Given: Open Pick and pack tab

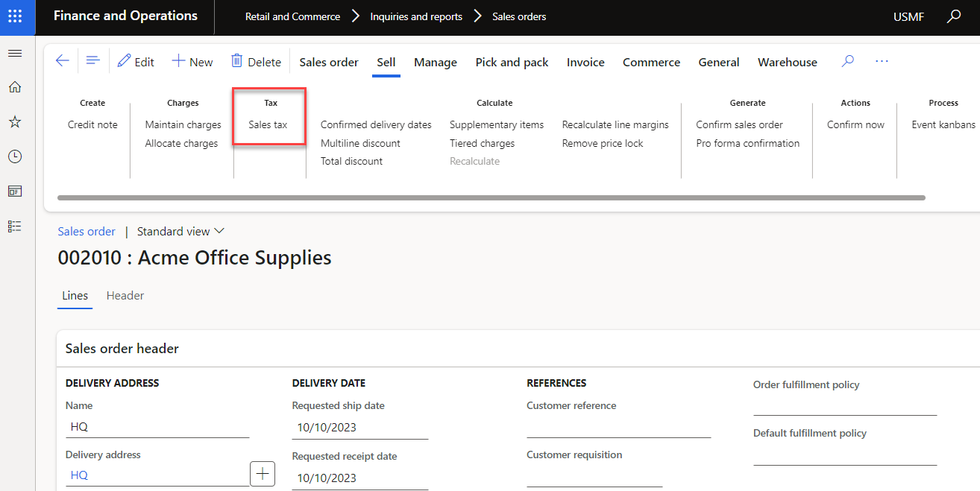Looking at the screenshot, I should pos(512,62).
